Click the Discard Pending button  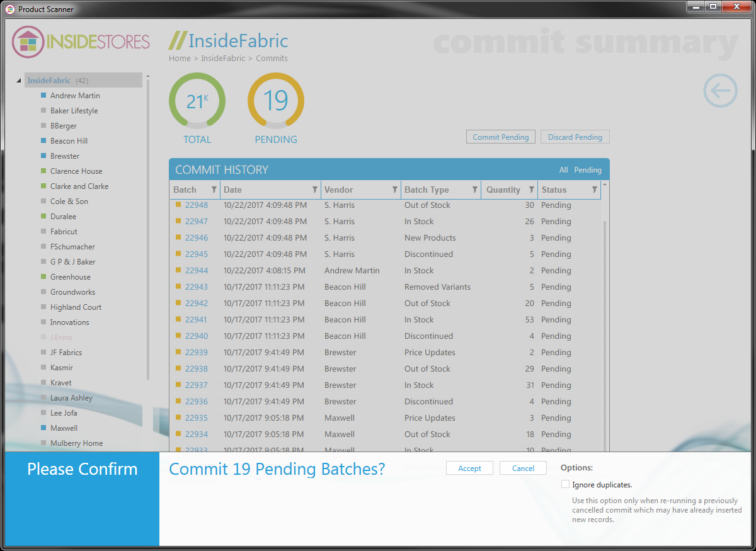click(x=575, y=137)
